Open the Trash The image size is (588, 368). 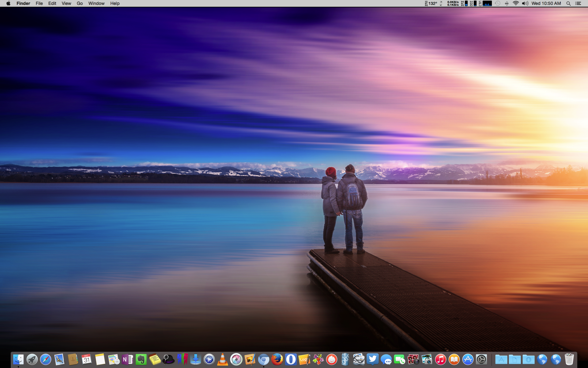570,359
